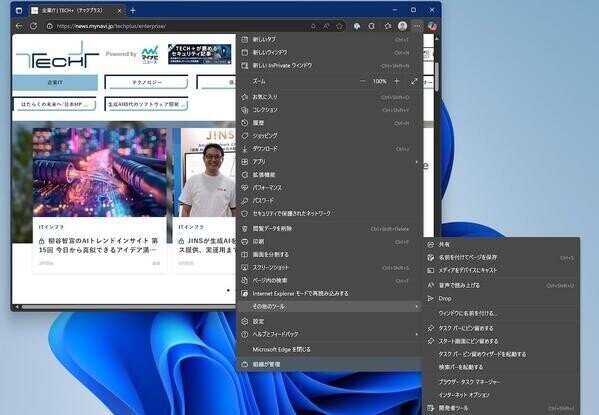Open 設定 gear entry
599x415 pixels.
[x=329, y=321]
